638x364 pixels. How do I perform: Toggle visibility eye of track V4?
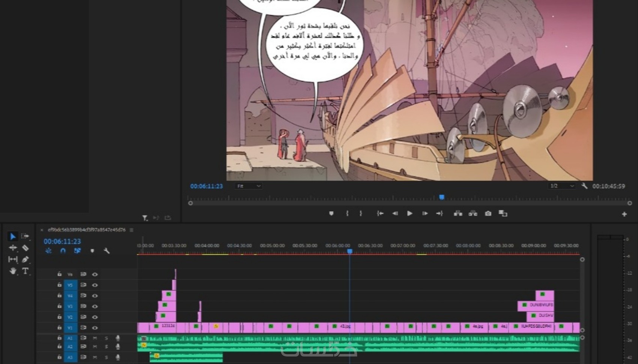(95, 296)
